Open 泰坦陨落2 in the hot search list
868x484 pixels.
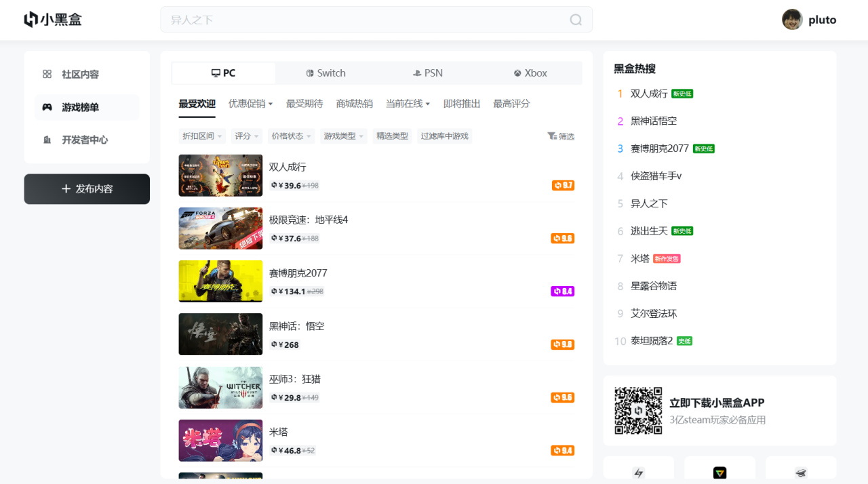(x=652, y=341)
